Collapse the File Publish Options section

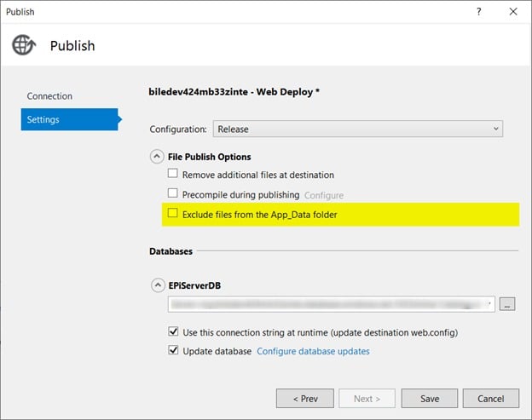coord(157,157)
